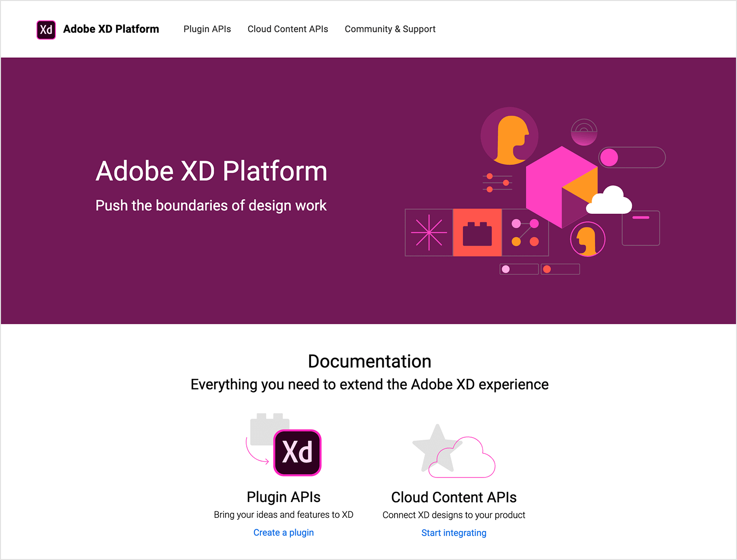Open the Plugin APIs navigation menu item
The height and width of the screenshot is (560, 737).
(x=207, y=29)
